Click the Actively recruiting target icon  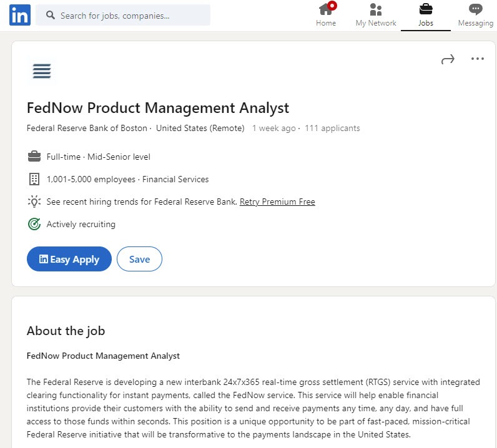click(34, 224)
